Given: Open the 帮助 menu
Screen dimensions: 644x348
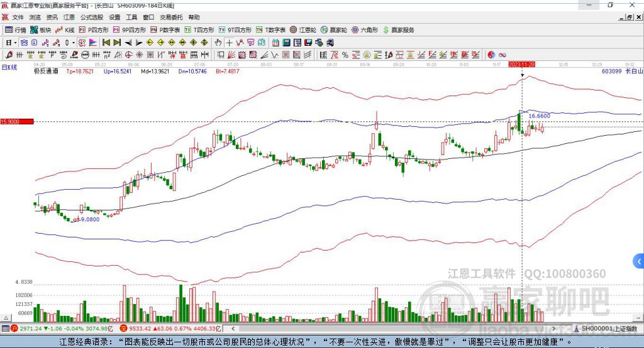Looking at the screenshot, I should pyautogui.click(x=194, y=17).
